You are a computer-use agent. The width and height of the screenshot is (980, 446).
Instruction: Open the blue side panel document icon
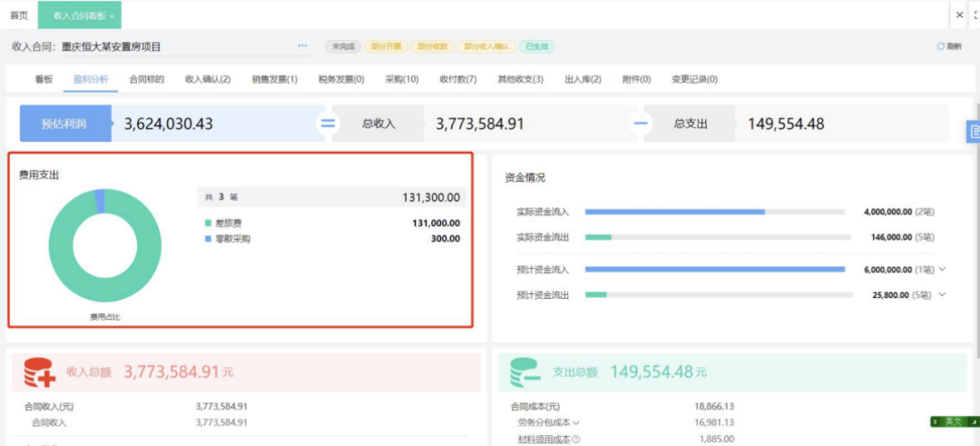pyautogui.click(x=973, y=132)
